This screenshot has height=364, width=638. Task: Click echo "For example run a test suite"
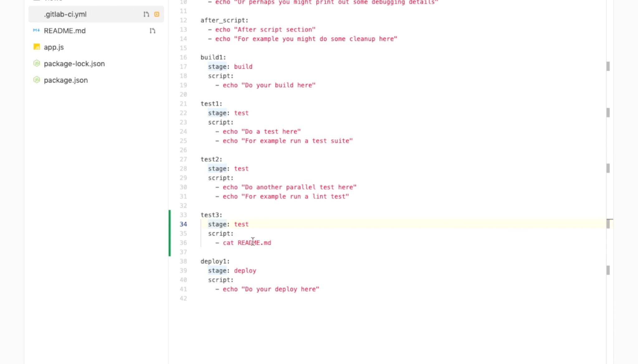click(288, 141)
